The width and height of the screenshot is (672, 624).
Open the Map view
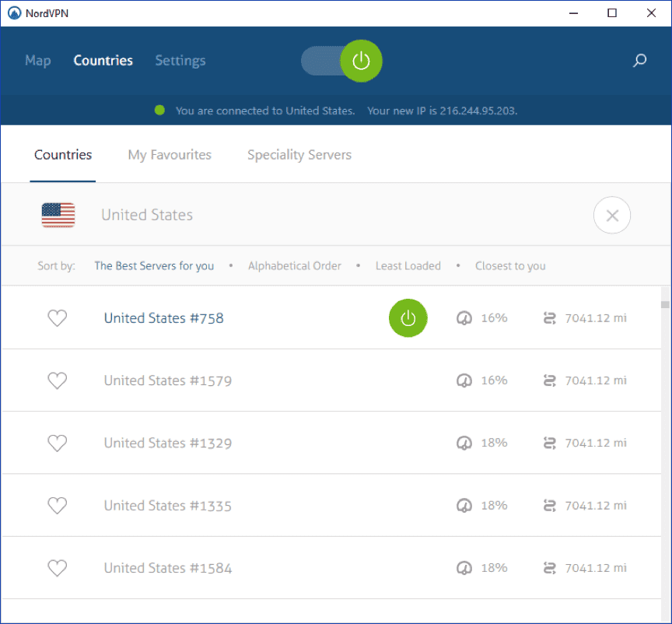(37, 61)
